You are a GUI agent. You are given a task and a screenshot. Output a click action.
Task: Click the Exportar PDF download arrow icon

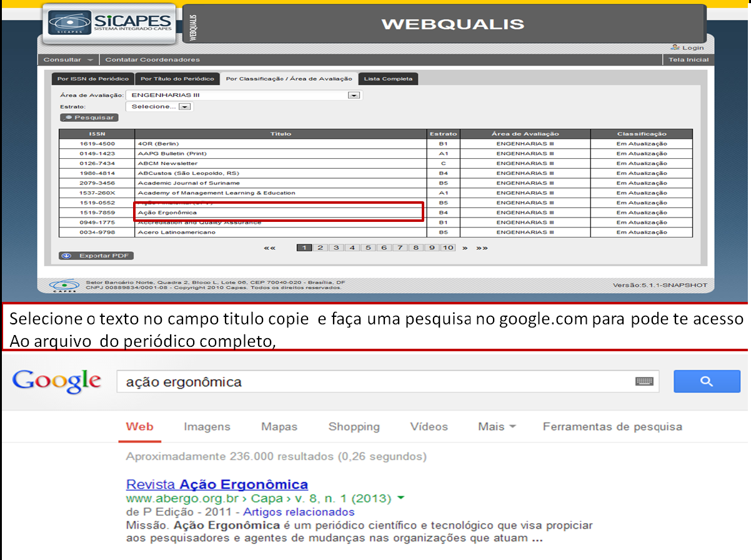[x=67, y=256]
